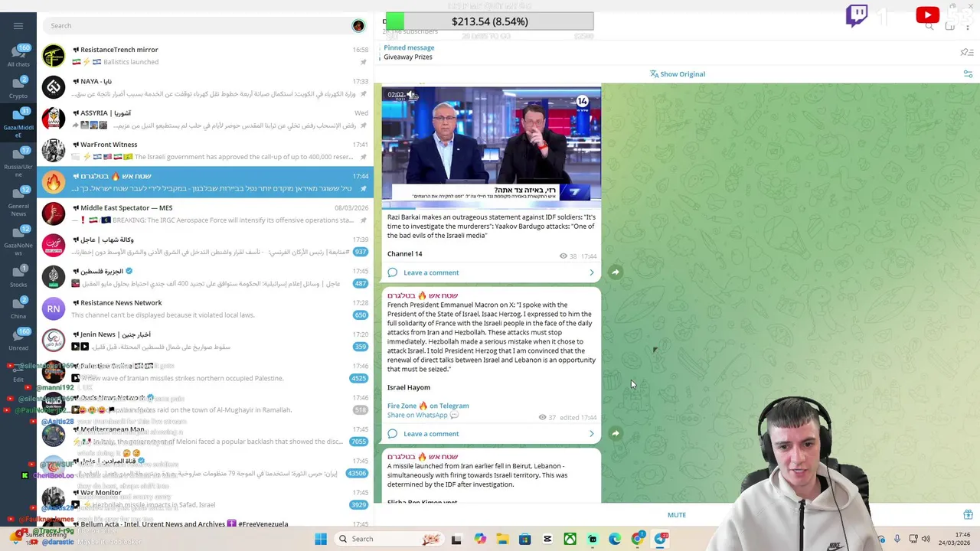980x551 pixels.
Task: Open the Xbox app from taskbar
Action: pos(570,539)
